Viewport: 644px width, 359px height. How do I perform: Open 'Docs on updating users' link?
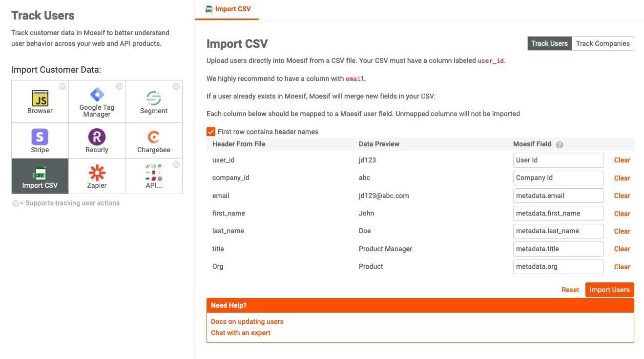tap(247, 321)
